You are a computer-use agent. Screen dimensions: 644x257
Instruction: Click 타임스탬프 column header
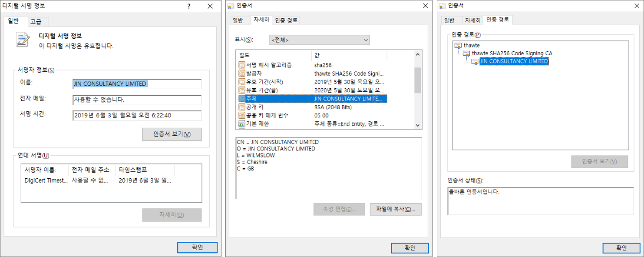pos(145,170)
